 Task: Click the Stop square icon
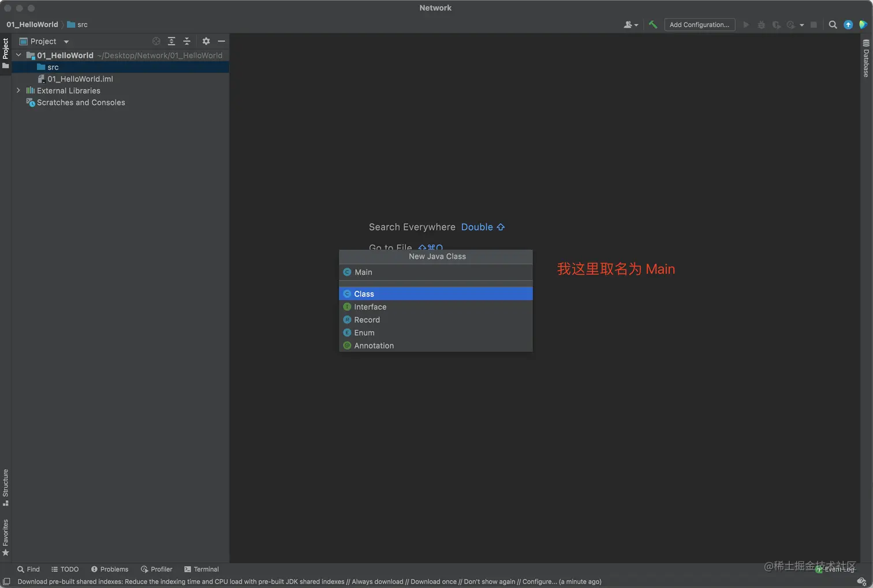814,25
